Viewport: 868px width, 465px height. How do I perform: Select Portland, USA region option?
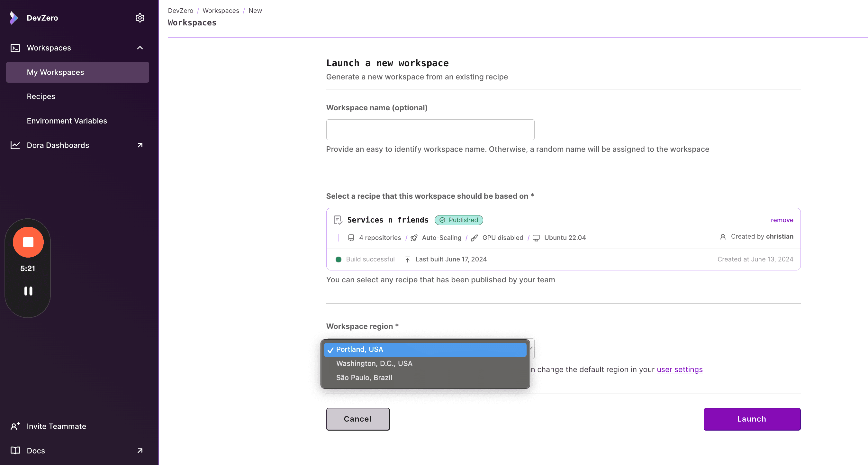coord(425,349)
